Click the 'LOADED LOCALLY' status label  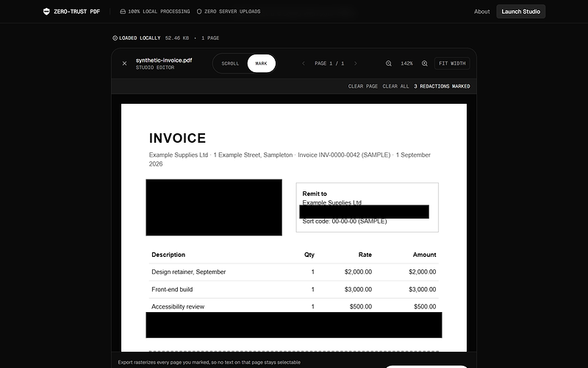pyautogui.click(x=140, y=38)
